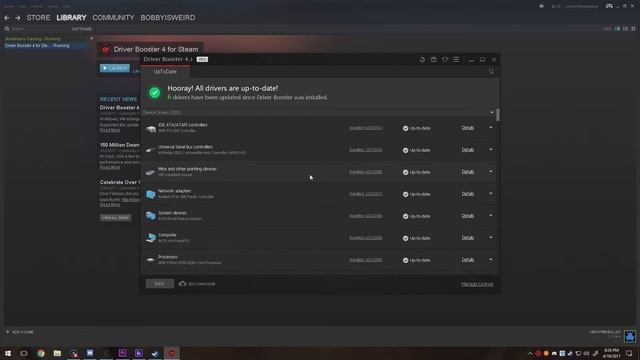Open Details for System devices

[x=468, y=216]
